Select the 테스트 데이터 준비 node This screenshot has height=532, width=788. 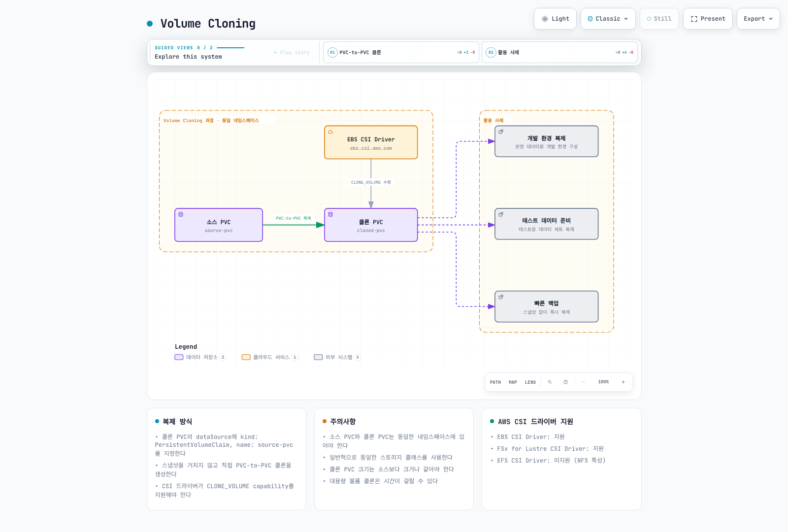pyautogui.click(x=547, y=224)
